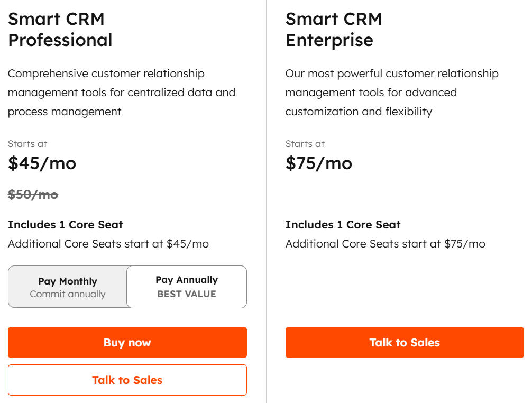Click outlined Talk to Sales under Professional
Viewport: 532px width, 403px height.
coord(127,380)
